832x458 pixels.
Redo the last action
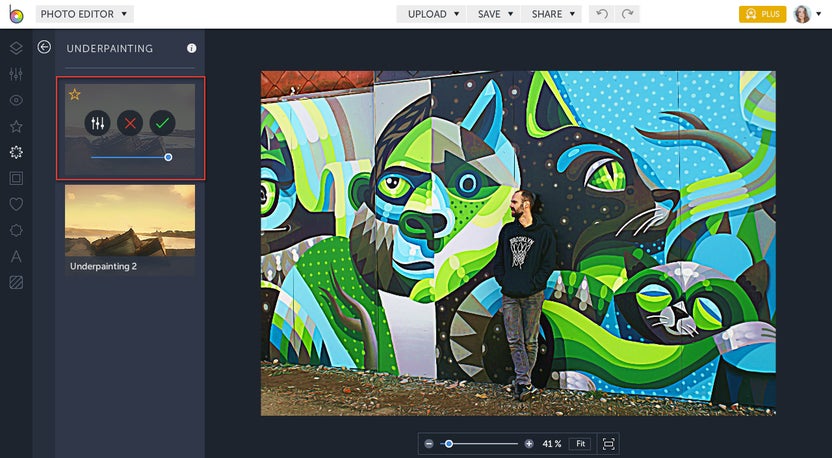click(627, 14)
